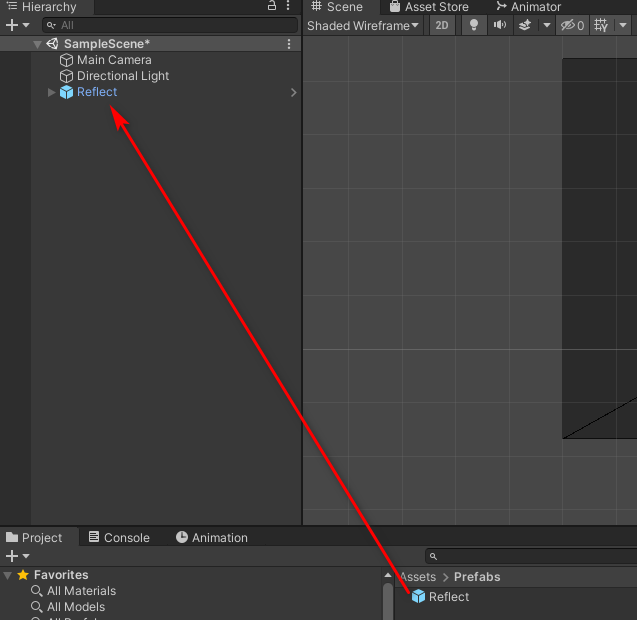Lock the Hierarchy panel with the padlock
637x620 pixels.
pos(272,6)
